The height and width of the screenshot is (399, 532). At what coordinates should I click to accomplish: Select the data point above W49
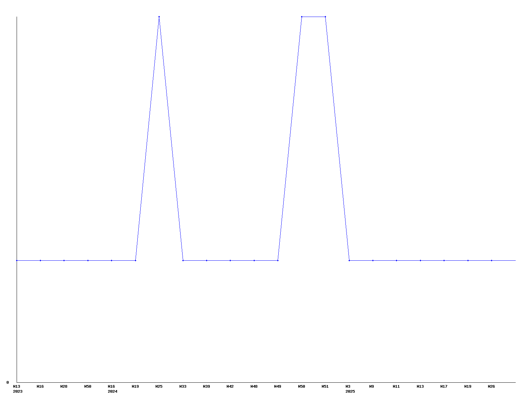point(278,260)
